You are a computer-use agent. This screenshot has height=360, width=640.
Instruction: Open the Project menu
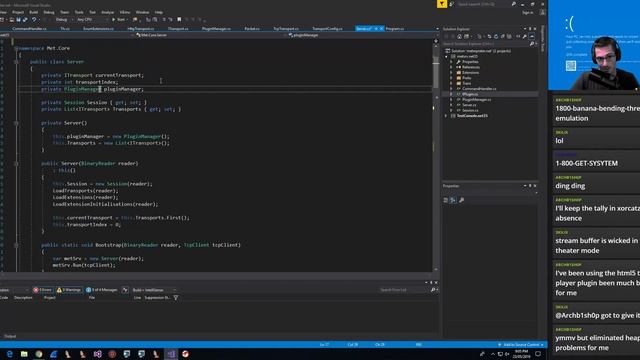[18, 12]
